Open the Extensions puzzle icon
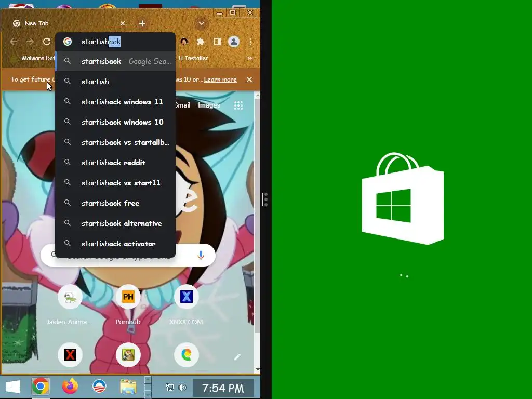532x399 pixels. 201,42
